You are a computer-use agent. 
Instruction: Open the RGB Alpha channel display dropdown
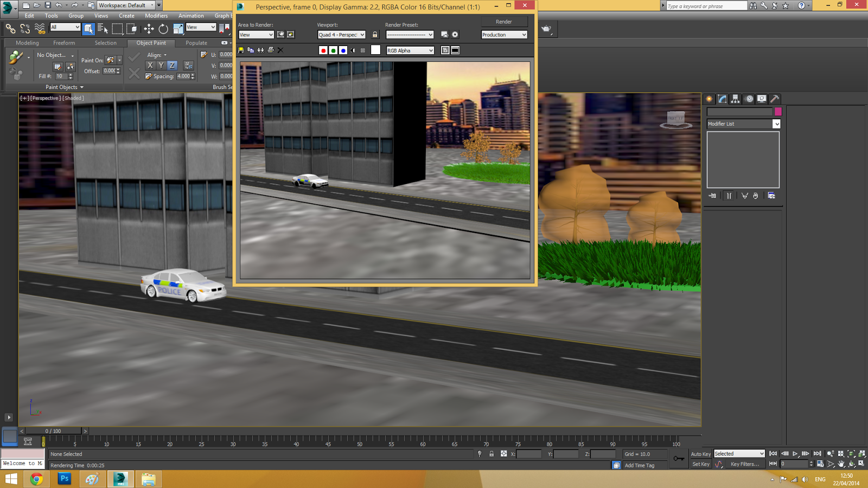410,50
